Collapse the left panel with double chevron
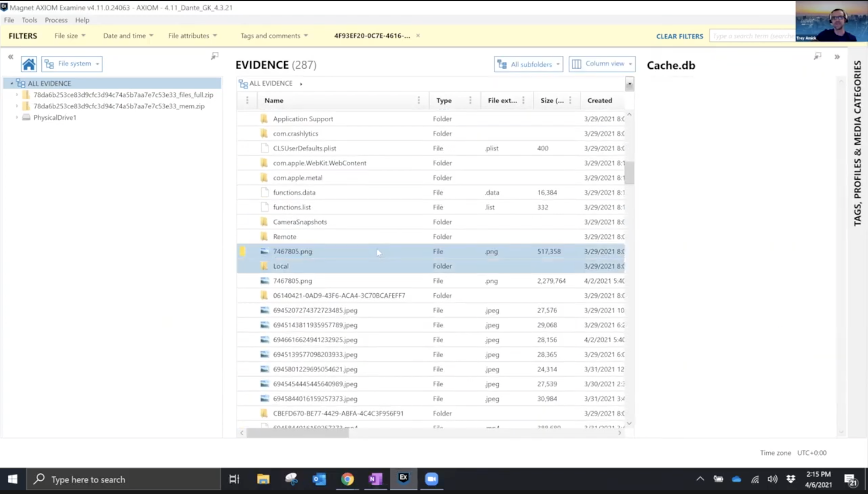 tap(11, 57)
